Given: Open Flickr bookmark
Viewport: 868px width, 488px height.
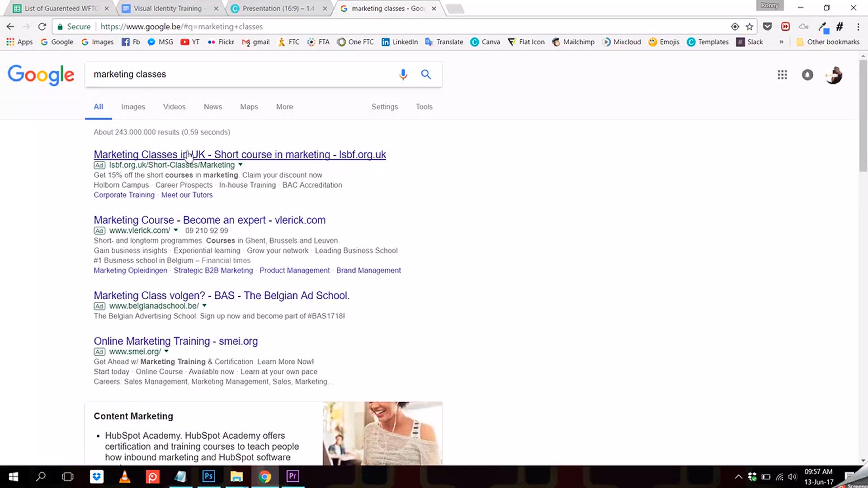Looking at the screenshot, I should coord(221,42).
